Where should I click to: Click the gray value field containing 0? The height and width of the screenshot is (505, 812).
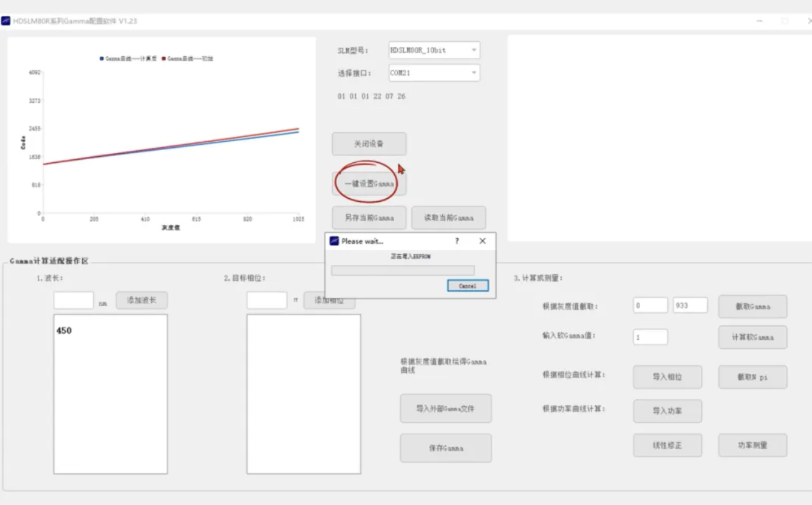pos(650,306)
